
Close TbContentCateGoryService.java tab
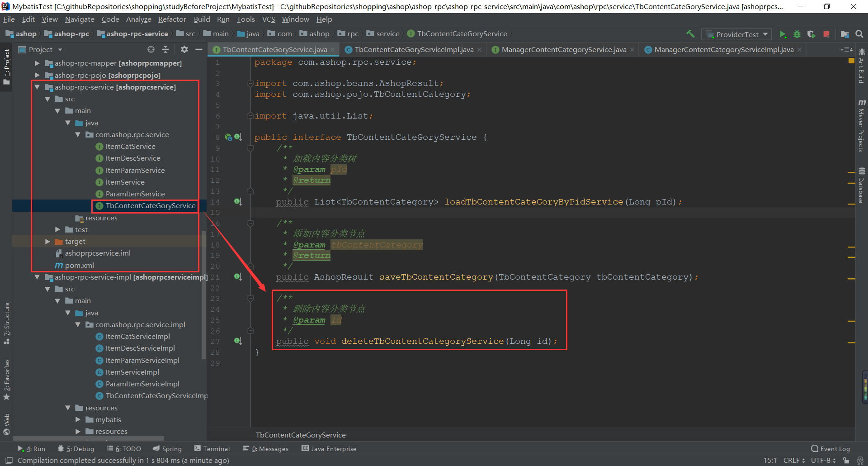(x=333, y=50)
